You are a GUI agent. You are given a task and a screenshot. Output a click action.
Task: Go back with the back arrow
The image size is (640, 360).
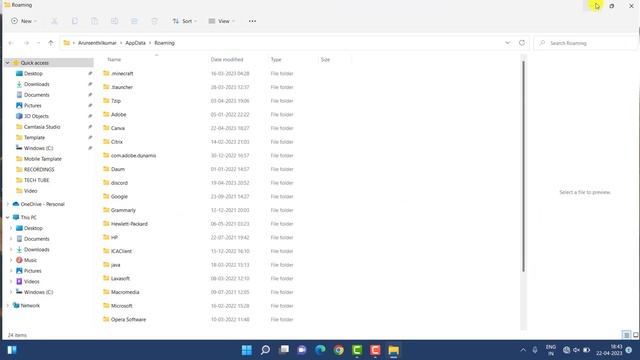pyautogui.click(x=11, y=43)
